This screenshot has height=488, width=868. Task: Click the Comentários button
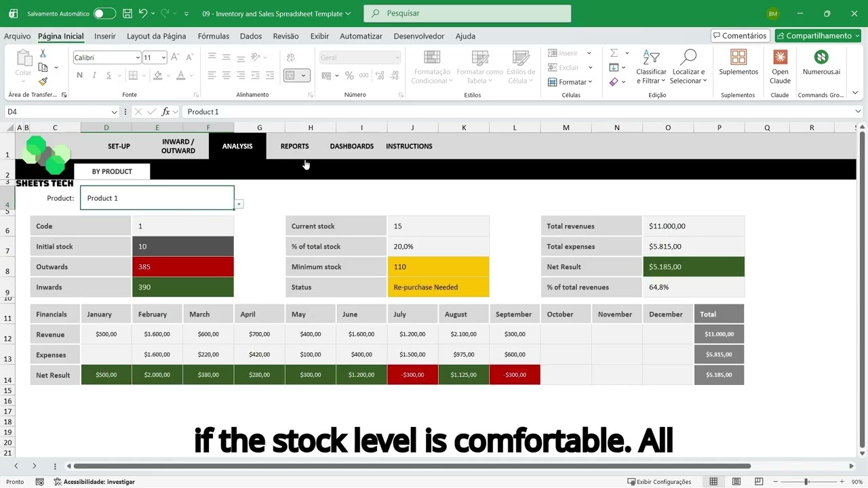click(740, 36)
